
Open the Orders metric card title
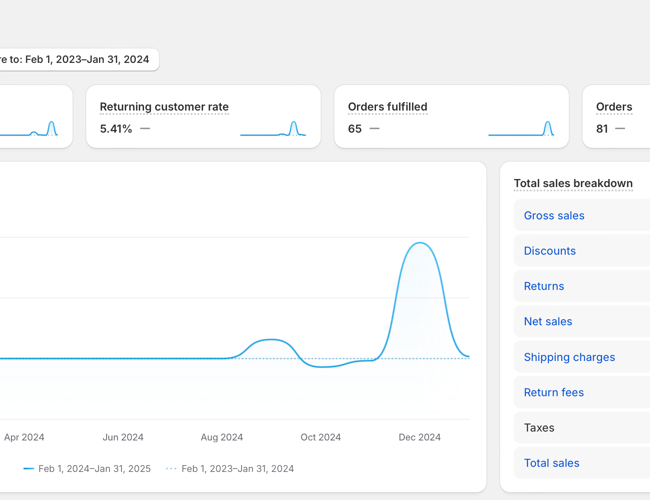614,107
